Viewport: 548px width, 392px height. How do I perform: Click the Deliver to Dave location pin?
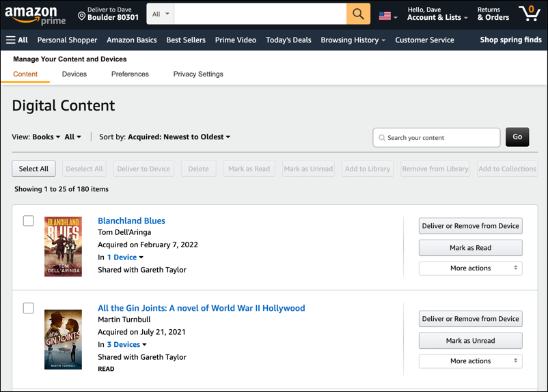[x=81, y=16]
